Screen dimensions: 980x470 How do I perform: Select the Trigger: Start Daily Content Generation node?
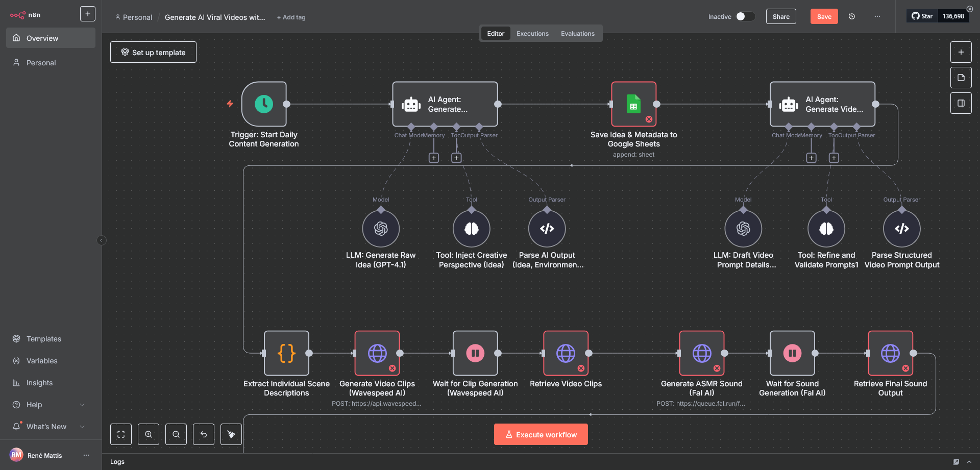pos(264,104)
